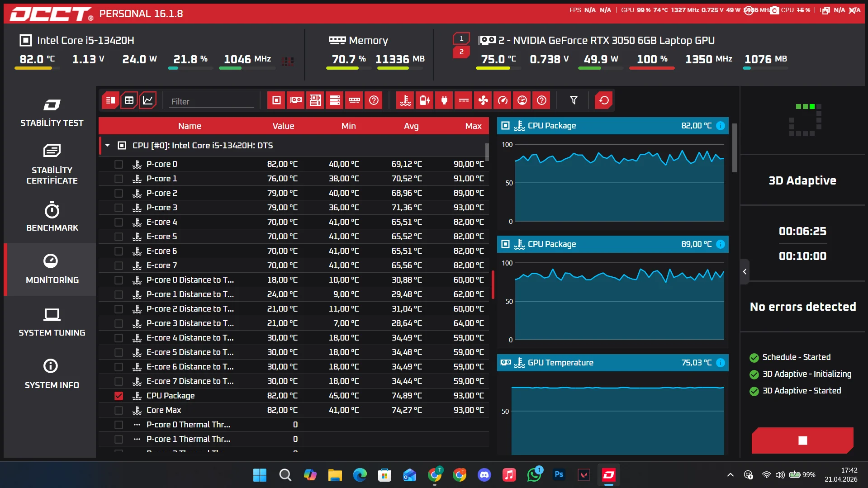Toggle the battery sensor type filter

click(x=425, y=100)
